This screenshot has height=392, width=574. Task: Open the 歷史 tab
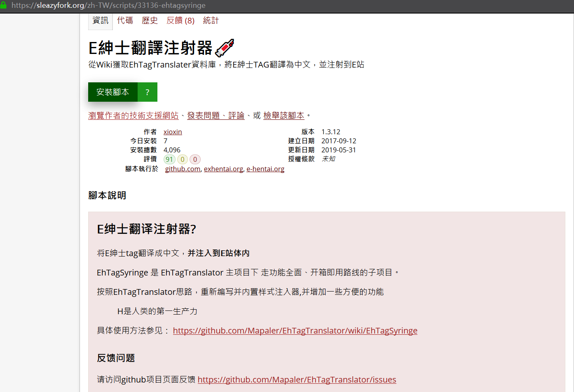coord(150,21)
